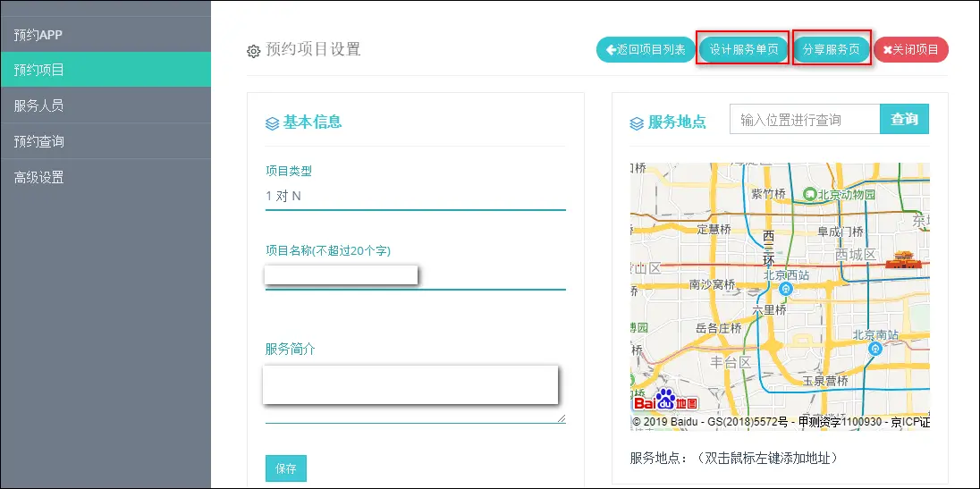Click the 北京南站 station marker on map
980x489 pixels.
point(875,350)
